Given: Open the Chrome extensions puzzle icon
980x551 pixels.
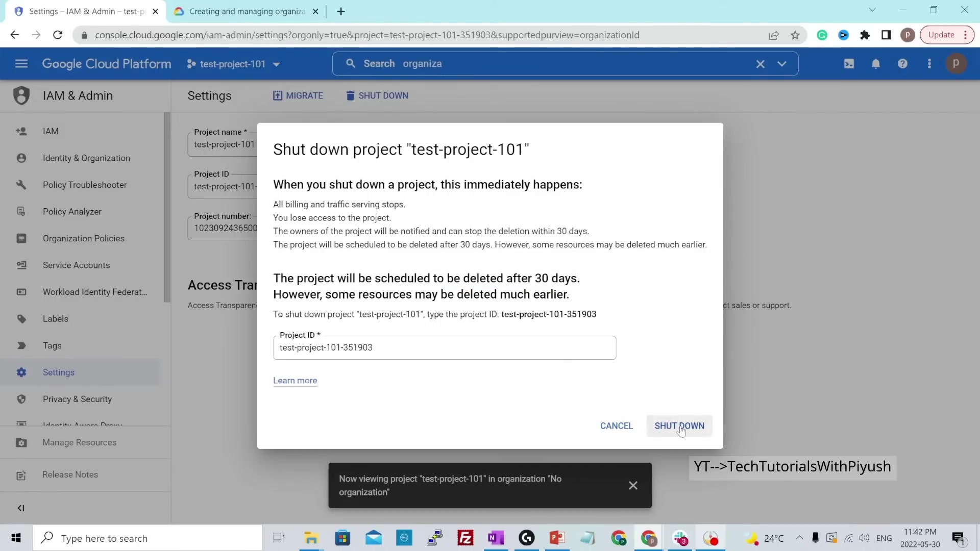Looking at the screenshot, I should click(x=865, y=35).
